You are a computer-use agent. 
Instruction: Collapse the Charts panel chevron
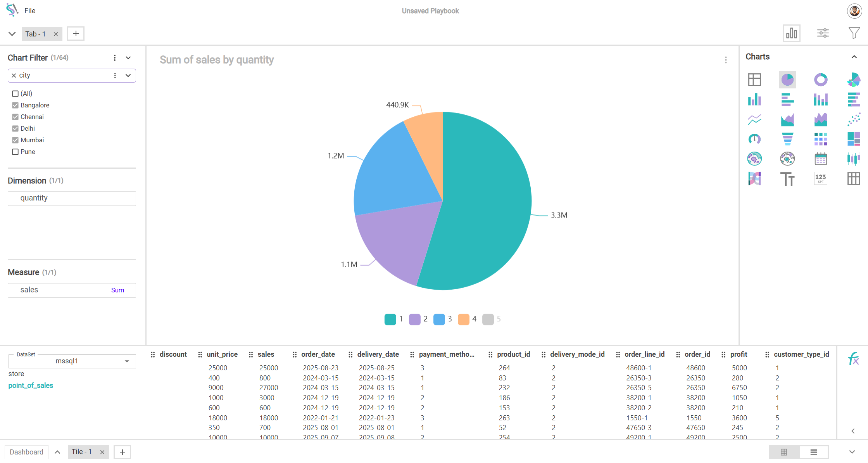coord(854,57)
